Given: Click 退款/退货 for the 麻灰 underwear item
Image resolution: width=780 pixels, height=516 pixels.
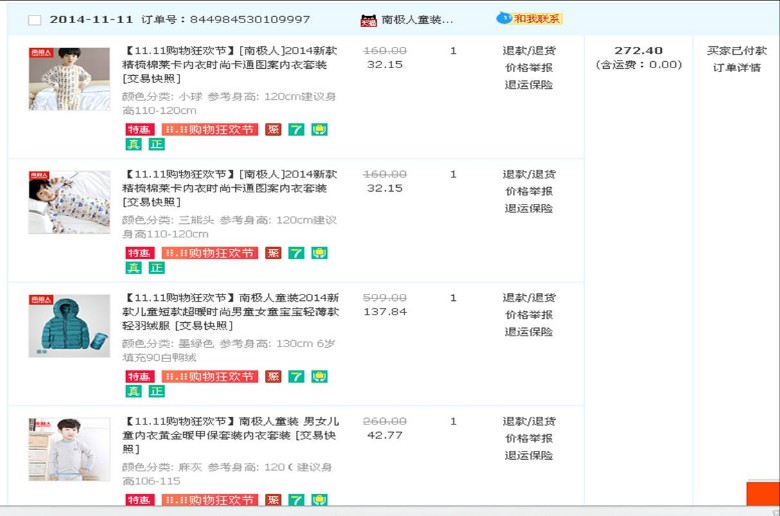Looking at the screenshot, I should 529,421.
